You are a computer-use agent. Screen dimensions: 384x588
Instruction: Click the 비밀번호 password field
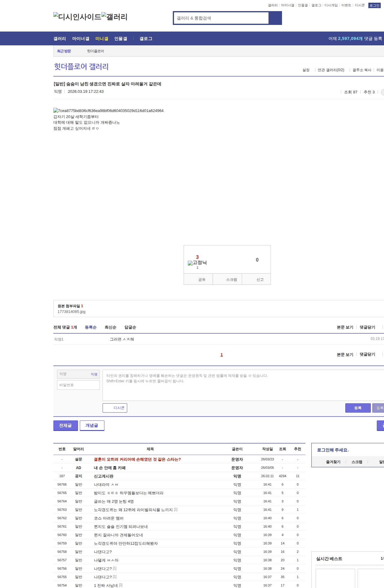pos(78,385)
